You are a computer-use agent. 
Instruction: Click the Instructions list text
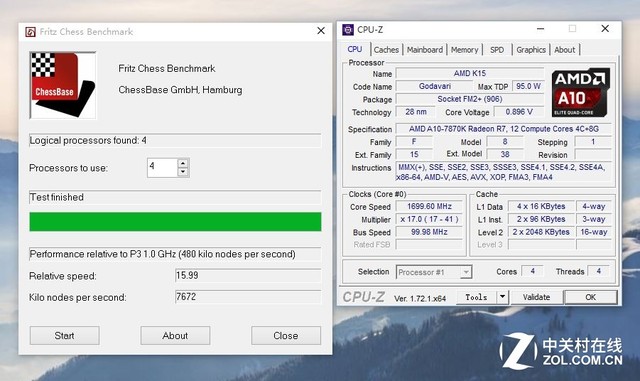tap(503, 172)
